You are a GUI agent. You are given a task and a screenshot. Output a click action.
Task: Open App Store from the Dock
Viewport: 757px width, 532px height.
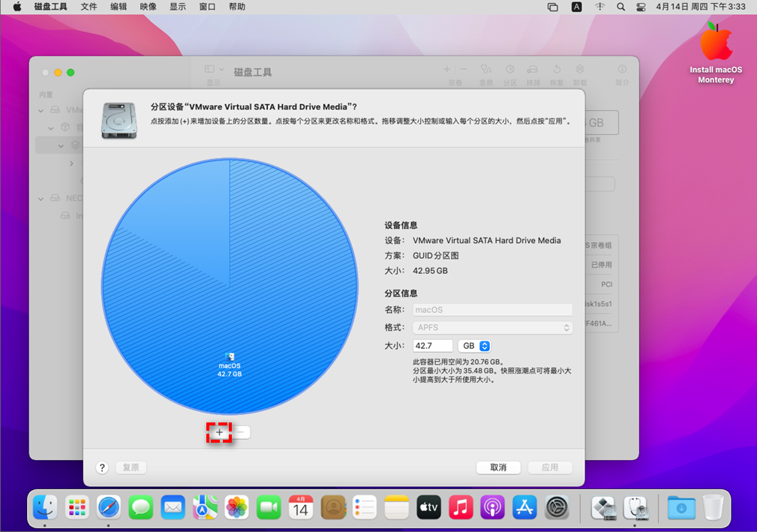tap(524, 507)
